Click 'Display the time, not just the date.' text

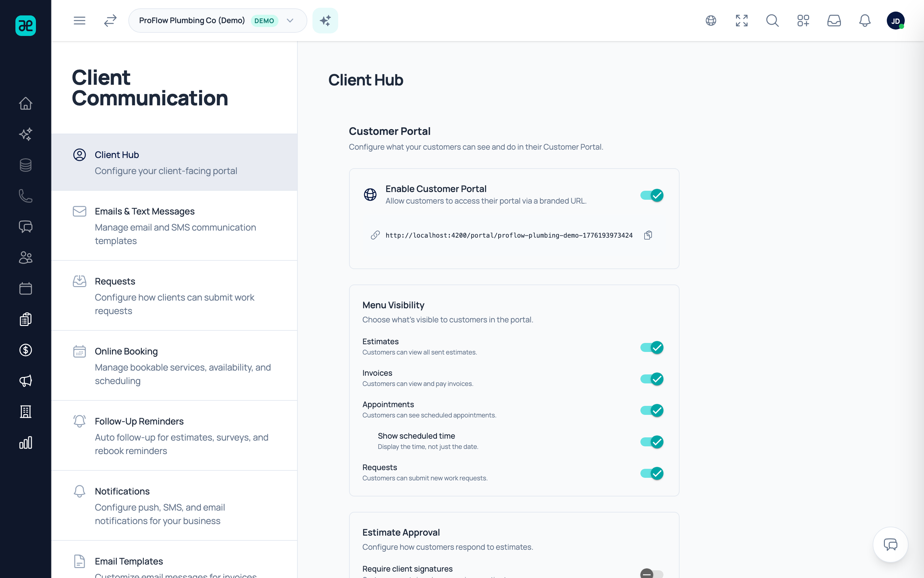(428, 446)
